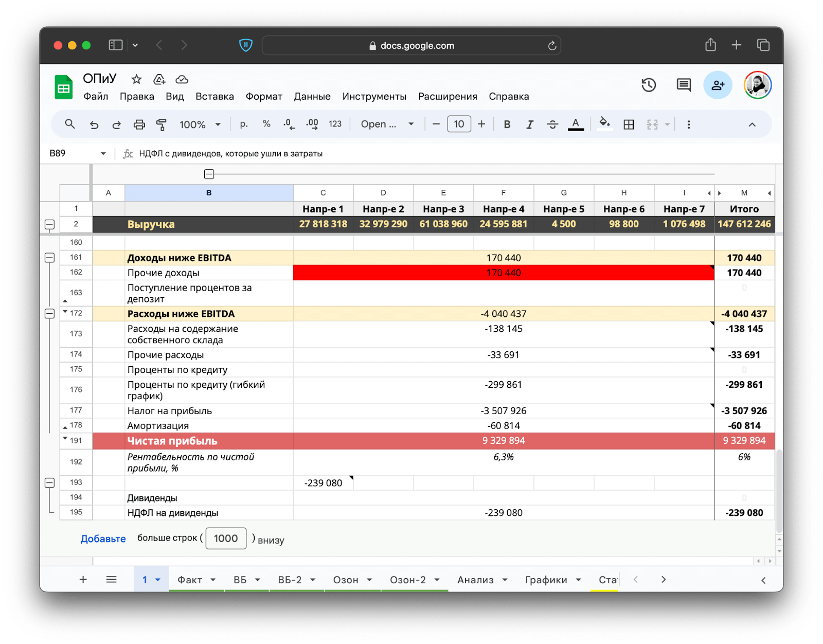Viewport: 823px width, 644px height.
Task: Open the 100% zoom dropdown
Action: [200, 124]
